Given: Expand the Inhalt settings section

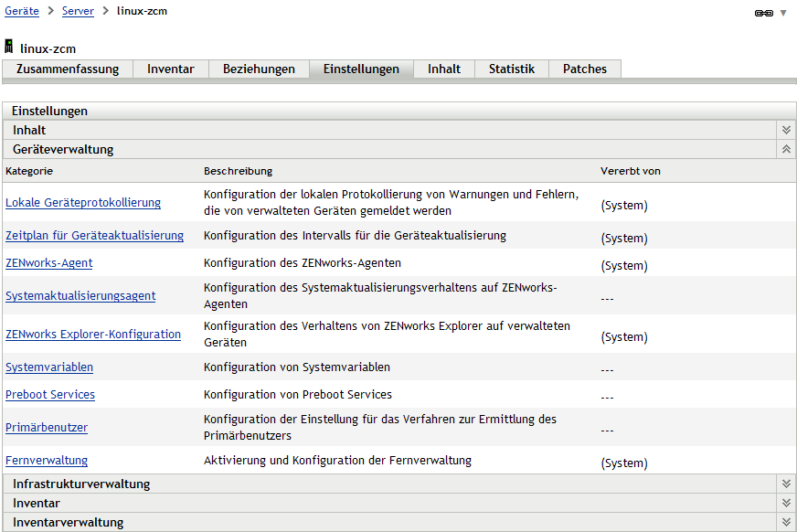Looking at the screenshot, I should tap(785, 130).
